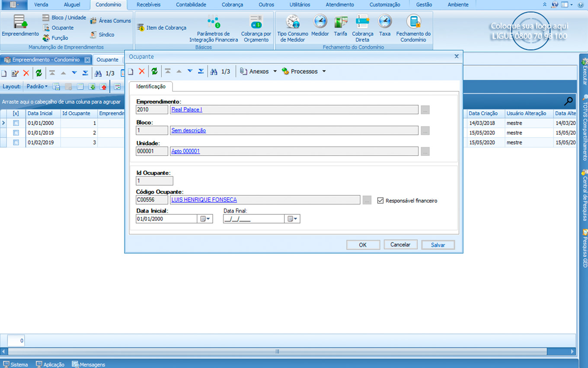Viewport: 588px width, 368px height.
Task: Open the LUIS HENRIQUE FONSECA link
Action: click(204, 200)
